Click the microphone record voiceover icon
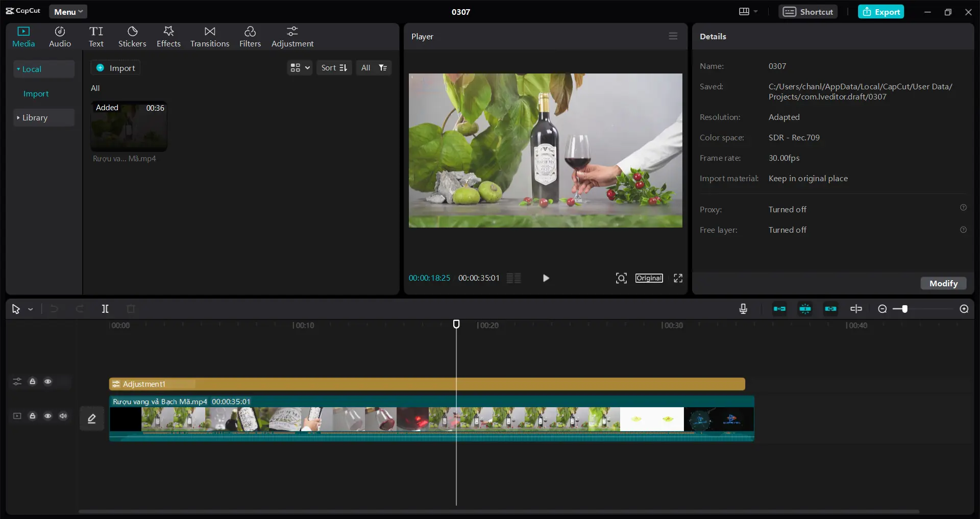 (743, 309)
